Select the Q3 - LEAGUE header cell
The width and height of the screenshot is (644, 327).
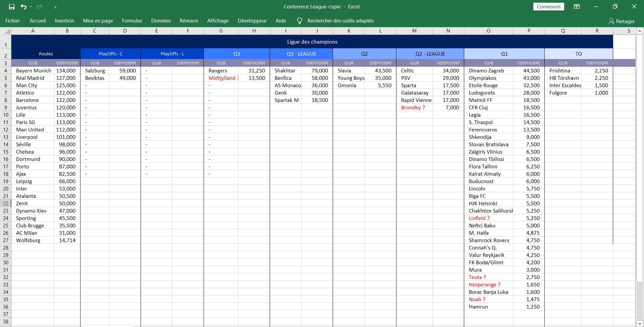302,54
